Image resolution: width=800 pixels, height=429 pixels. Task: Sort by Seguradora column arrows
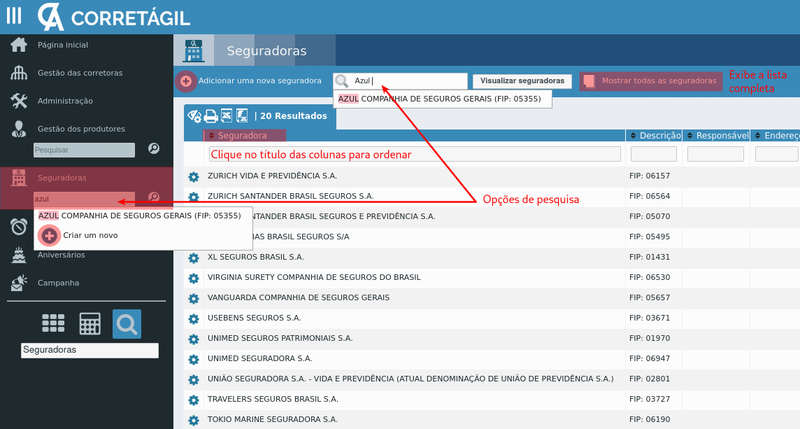coord(211,136)
